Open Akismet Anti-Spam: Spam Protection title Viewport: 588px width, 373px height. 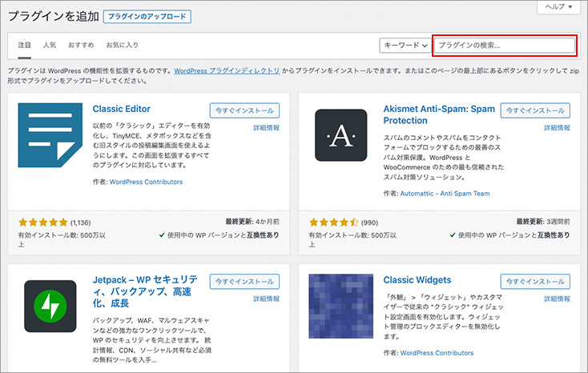pos(439,114)
